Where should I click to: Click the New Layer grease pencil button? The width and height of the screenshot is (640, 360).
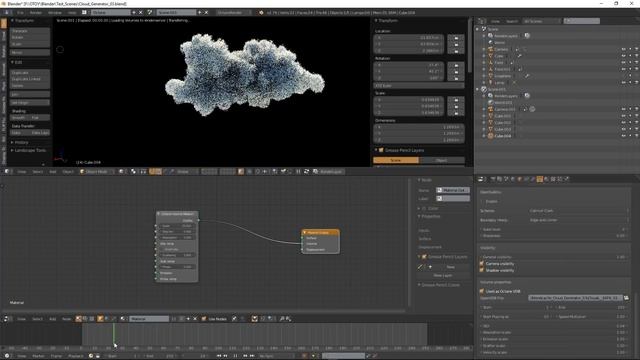pyautogui.click(x=443, y=276)
